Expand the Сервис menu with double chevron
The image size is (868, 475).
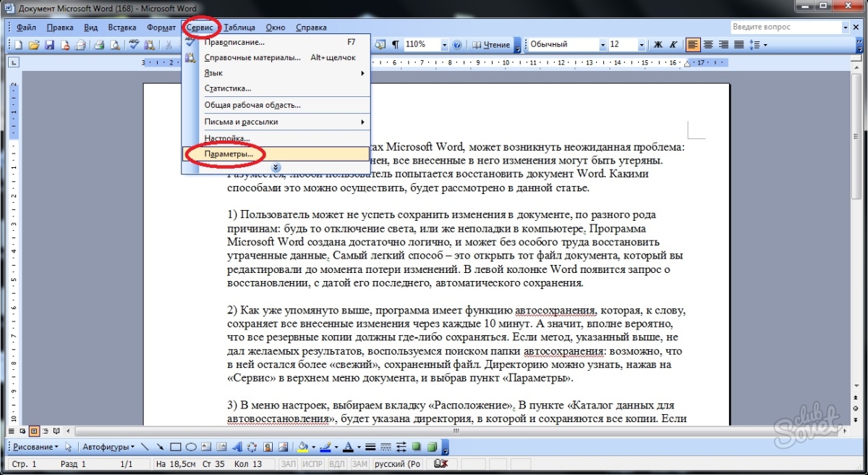click(275, 167)
